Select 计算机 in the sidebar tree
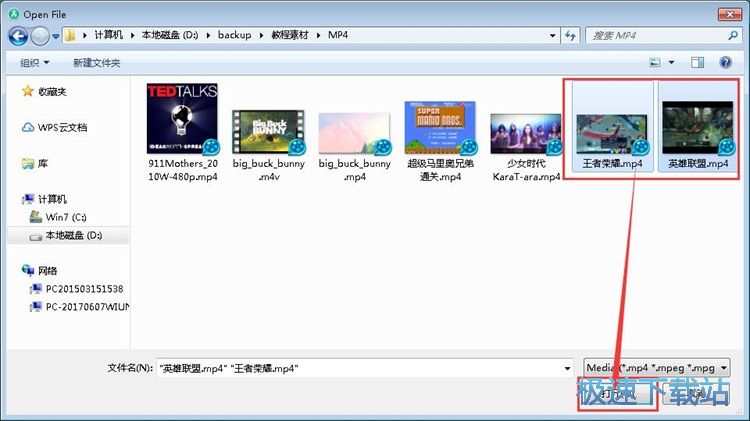 53,199
